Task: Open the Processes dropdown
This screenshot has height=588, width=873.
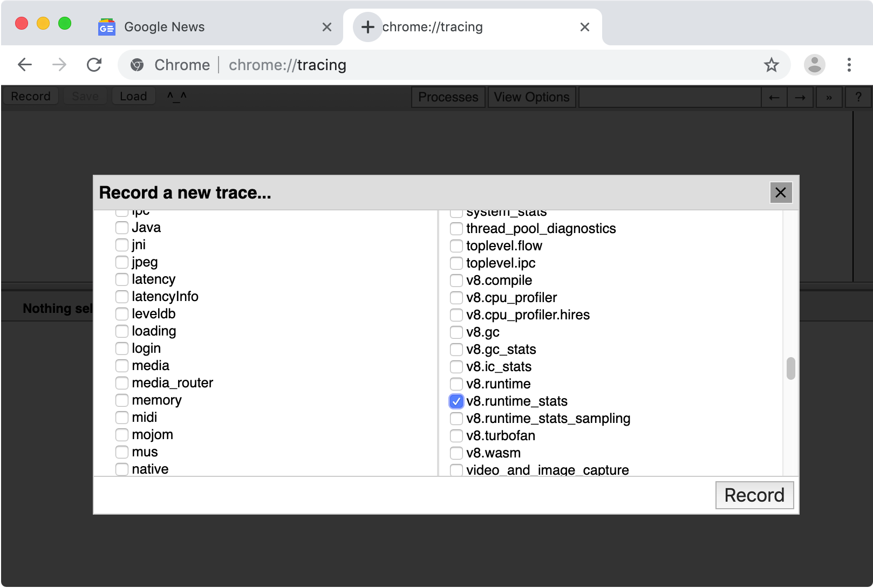Action: coord(448,97)
